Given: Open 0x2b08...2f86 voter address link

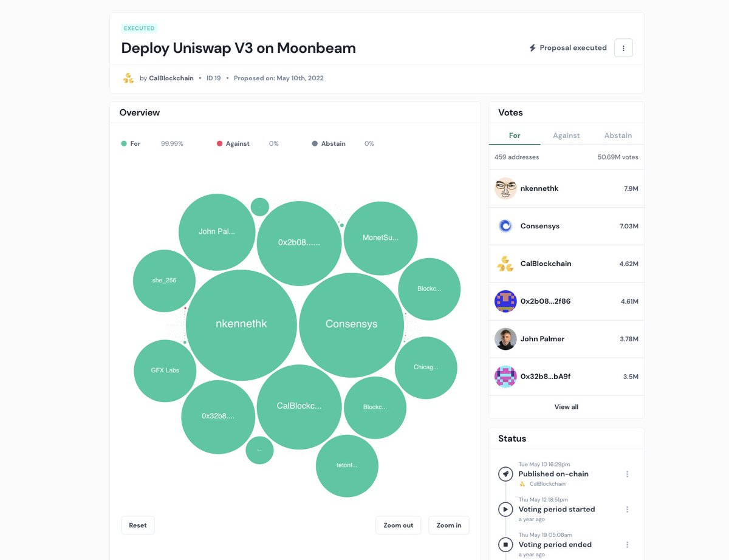Looking at the screenshot, I should (x=546, y=301).
